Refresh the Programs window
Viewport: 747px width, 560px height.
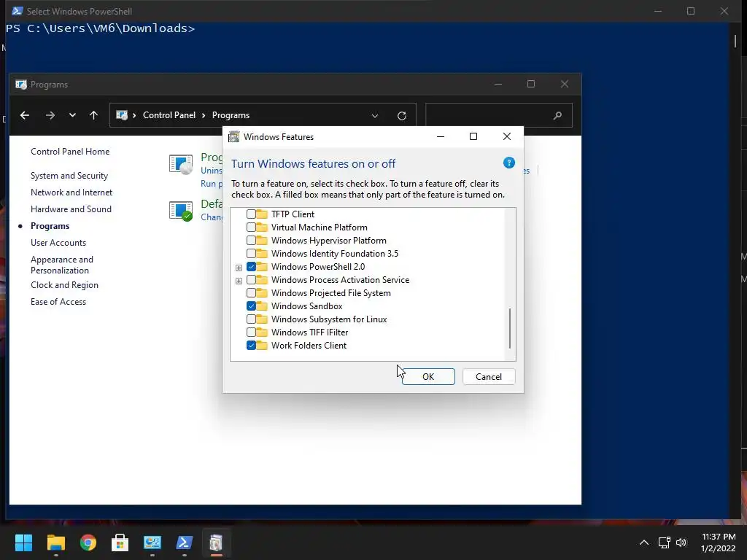[402, 116]
